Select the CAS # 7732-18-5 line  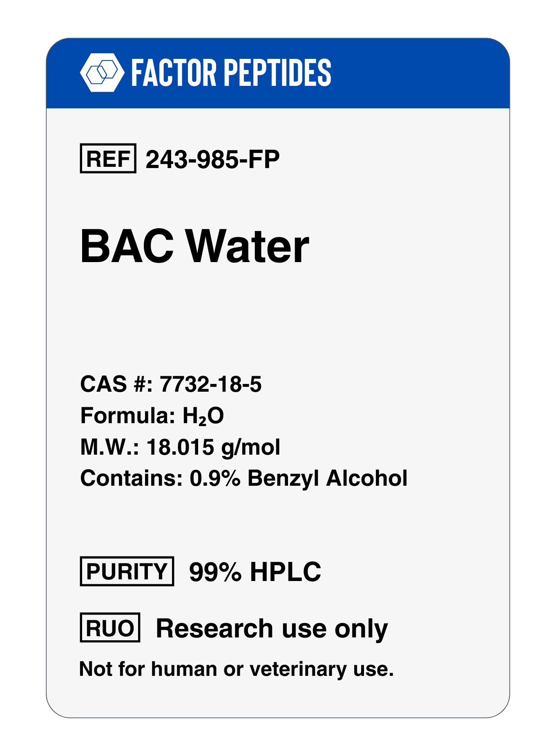(x=171, y=384)
